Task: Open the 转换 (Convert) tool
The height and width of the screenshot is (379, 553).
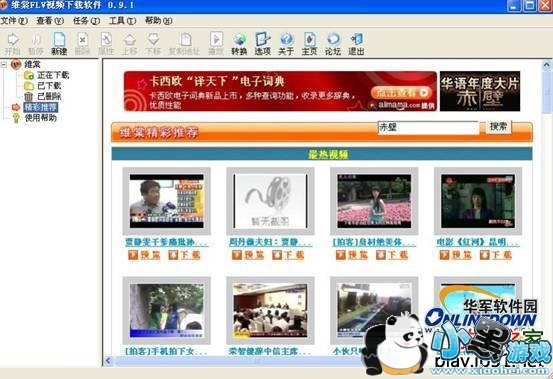Action: [x=239, y=44]
